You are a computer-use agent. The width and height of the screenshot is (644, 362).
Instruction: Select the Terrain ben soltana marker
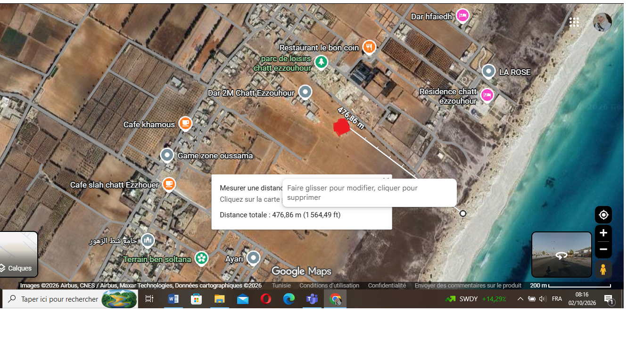click(202, 258)
